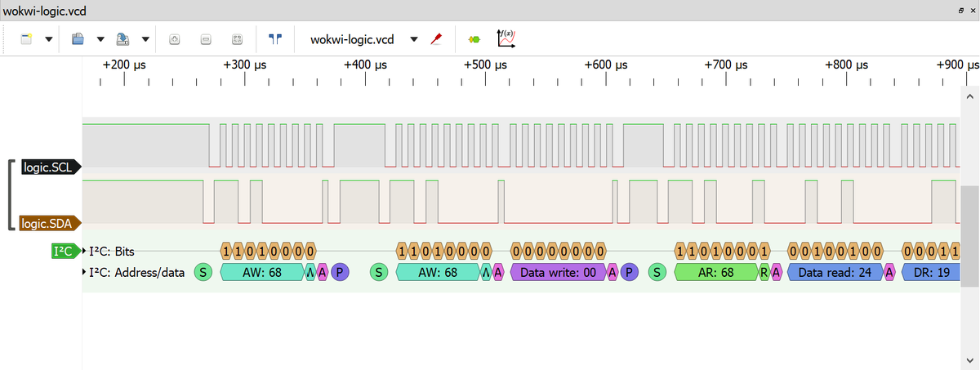
Task: Close the wokwi-logic.vcd dock panel
Action: pos(972,11)
